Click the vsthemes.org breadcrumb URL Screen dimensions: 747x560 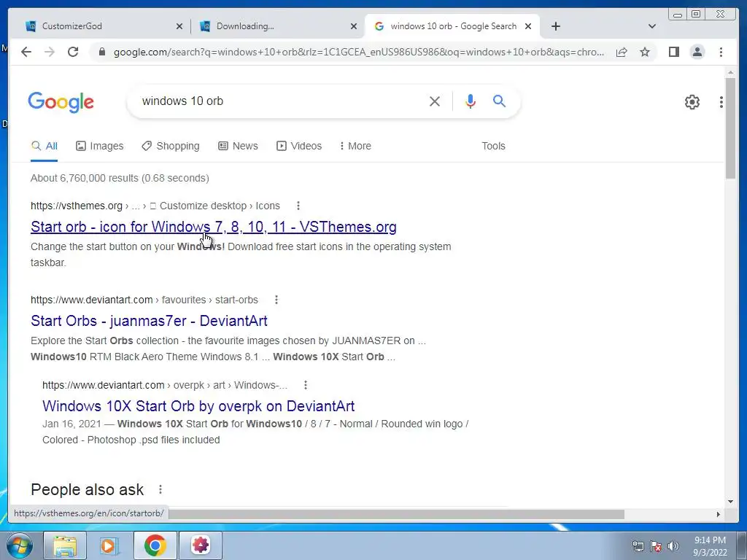point(155,206)
